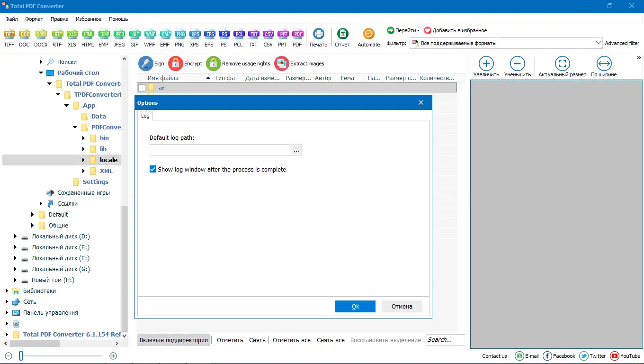Collapse the App folder node
The width and height of the screenshot is (644, 364).
[67, 106]
